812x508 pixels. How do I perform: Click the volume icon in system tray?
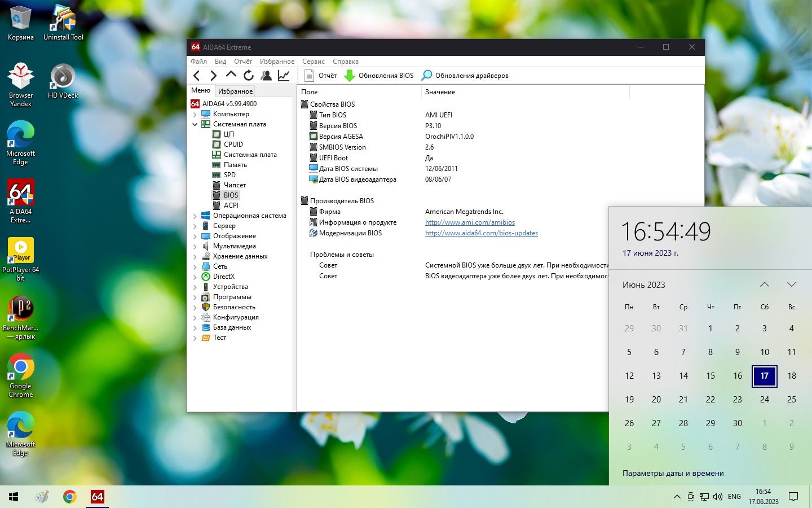[x=718, y=497]
